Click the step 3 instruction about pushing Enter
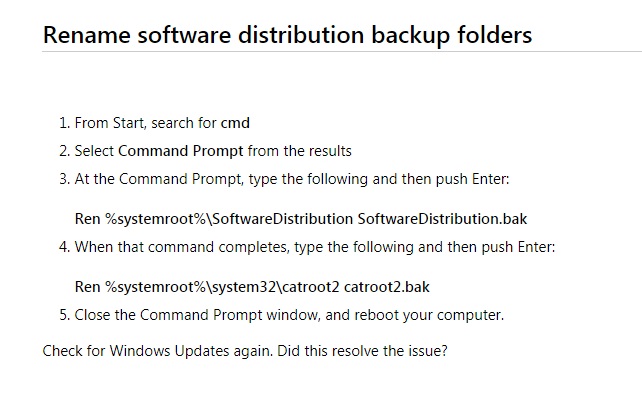The height and width of the screenshot is (403, 642). click(292, 179)
